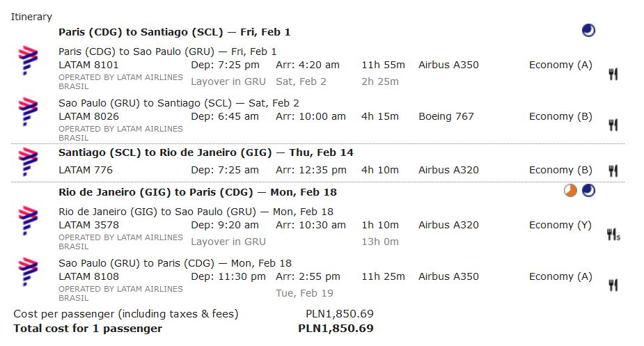Click the overnight moon icon for Paris to Santiago
Viewport: 644px width, 346px height.
[x=588, y=31]
